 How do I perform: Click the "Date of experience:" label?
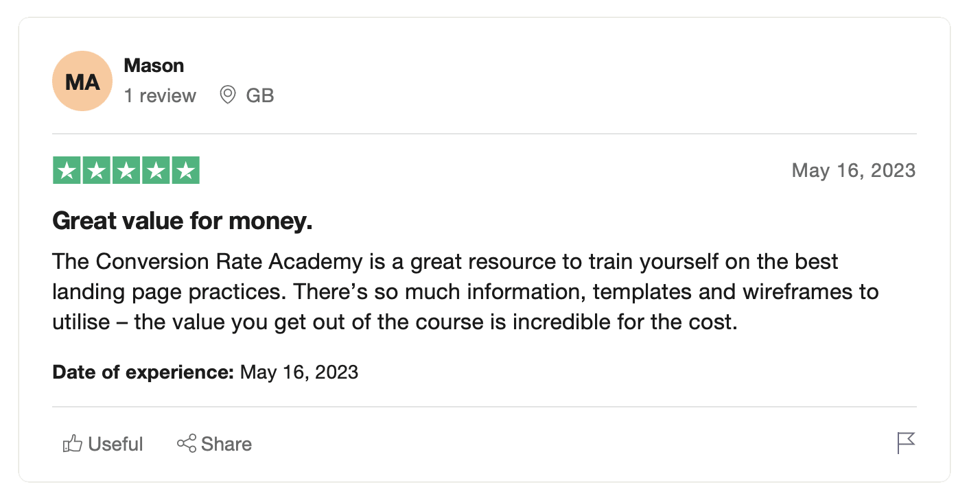(143, 372)
